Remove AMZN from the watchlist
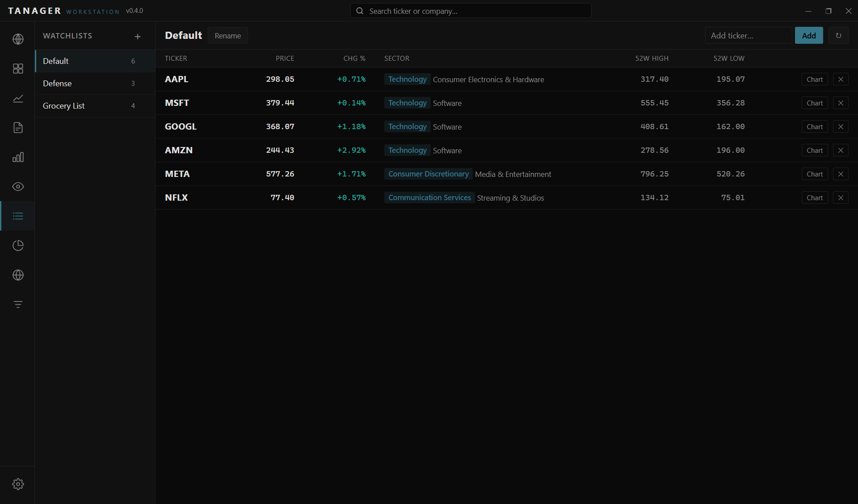Screen dimensions: 858x504 tap(841, 150)
